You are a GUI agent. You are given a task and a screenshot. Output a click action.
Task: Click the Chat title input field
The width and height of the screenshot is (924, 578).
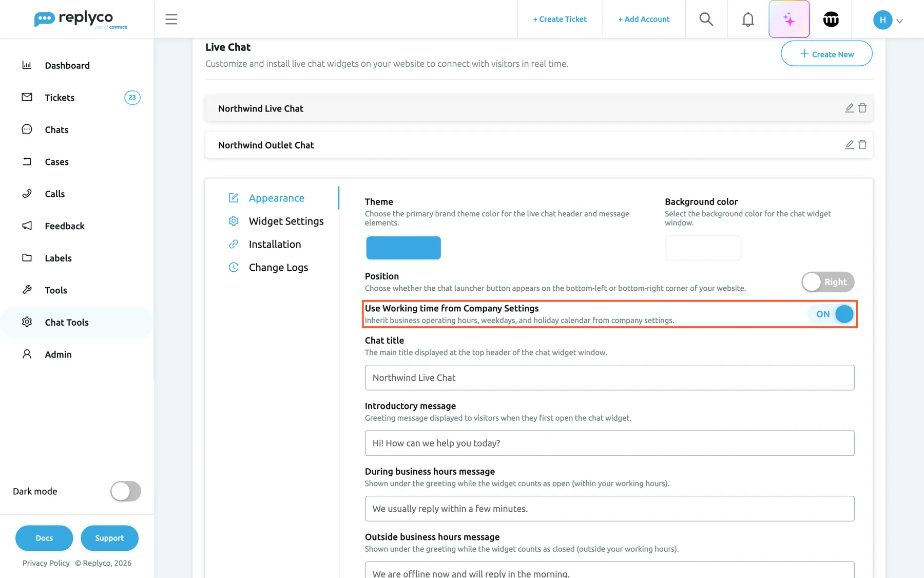(609, 378)
